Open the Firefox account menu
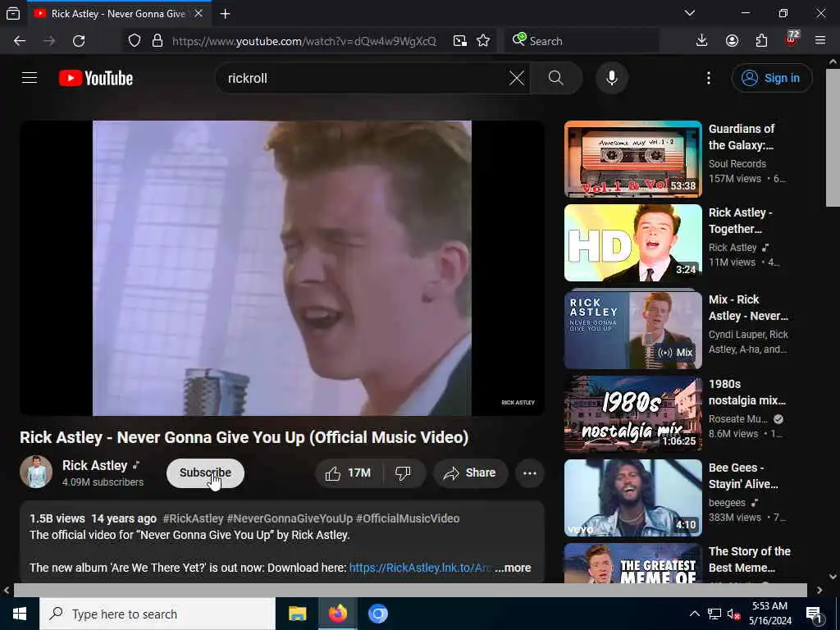840x630 pixels. tap(732, 41)
